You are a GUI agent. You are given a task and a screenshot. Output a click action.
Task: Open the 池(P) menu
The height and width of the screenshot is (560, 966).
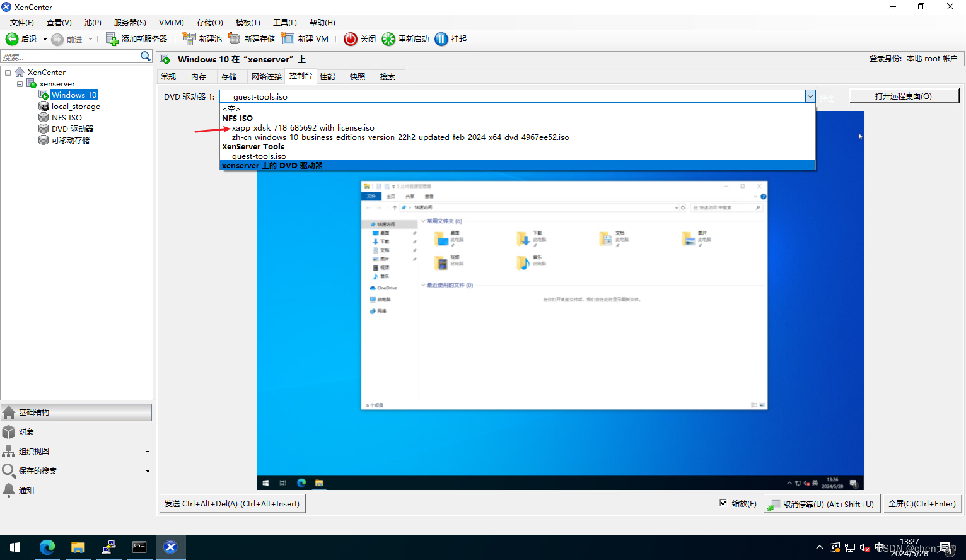pos(93,23)
